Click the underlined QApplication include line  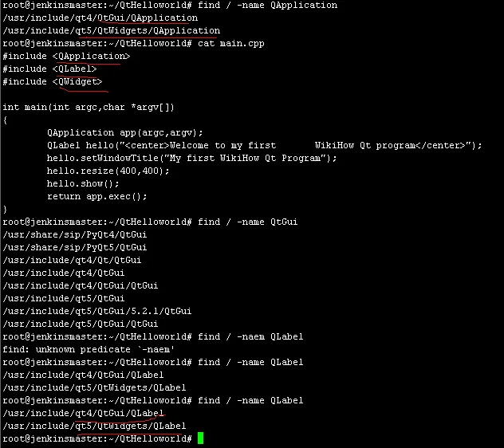67,57
